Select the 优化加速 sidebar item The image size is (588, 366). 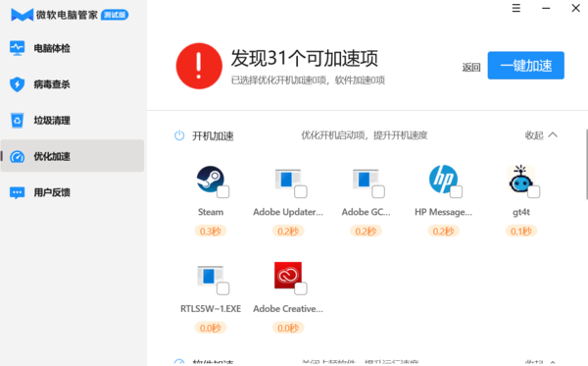click(x=72, y=156)
